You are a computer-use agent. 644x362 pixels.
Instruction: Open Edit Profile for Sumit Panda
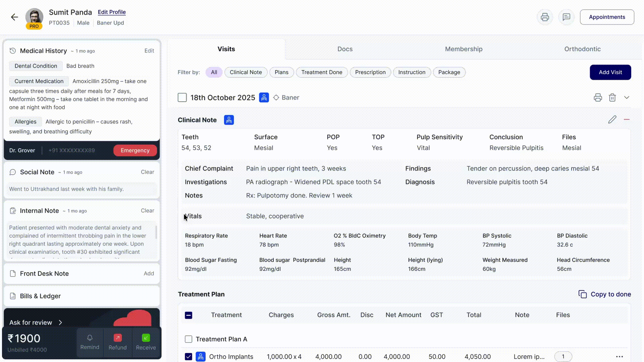(112, 12)
